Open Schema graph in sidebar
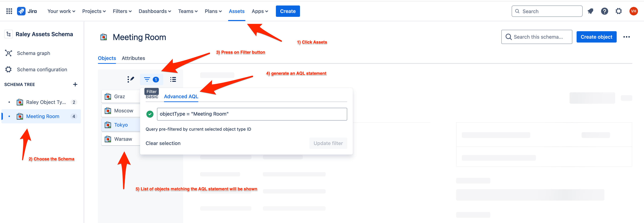The image size is (644, 223). pos(34,53)
